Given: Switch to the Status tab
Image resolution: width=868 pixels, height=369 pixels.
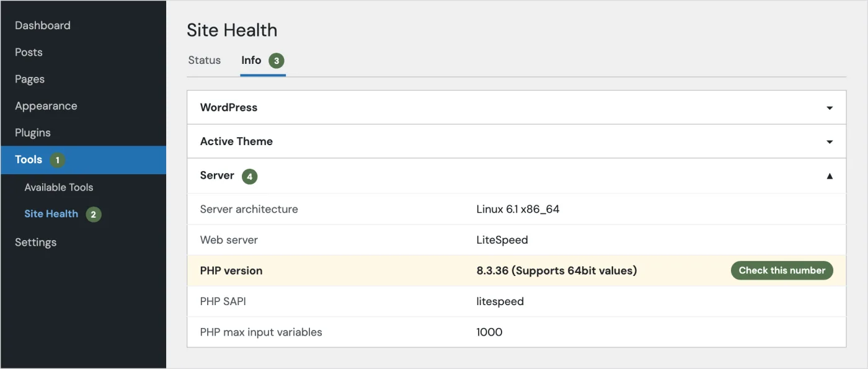Looking at the screenshot, I should (205, 60).
